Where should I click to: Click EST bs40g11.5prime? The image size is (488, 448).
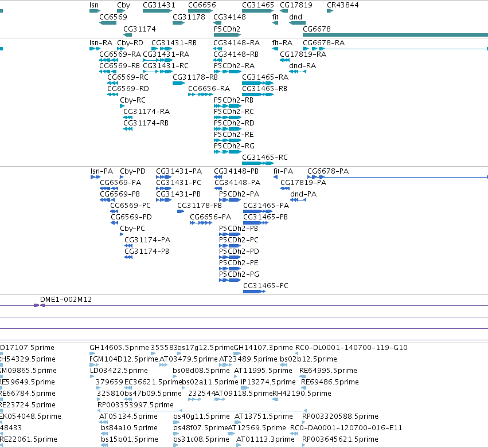201,416
